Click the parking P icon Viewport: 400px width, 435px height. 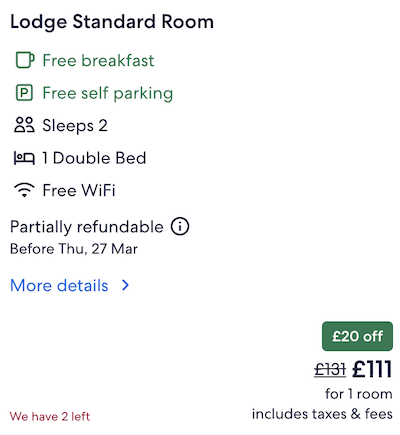tap(24, 93)
